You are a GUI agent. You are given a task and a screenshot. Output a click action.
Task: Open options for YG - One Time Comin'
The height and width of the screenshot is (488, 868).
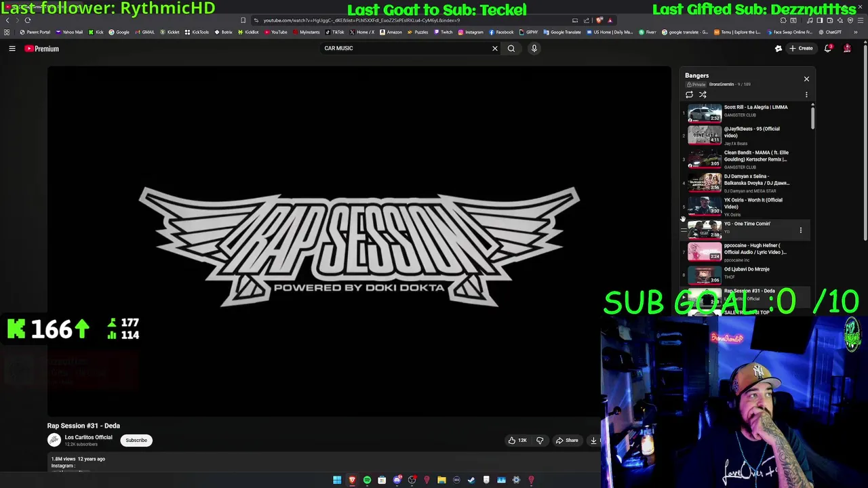800,230
